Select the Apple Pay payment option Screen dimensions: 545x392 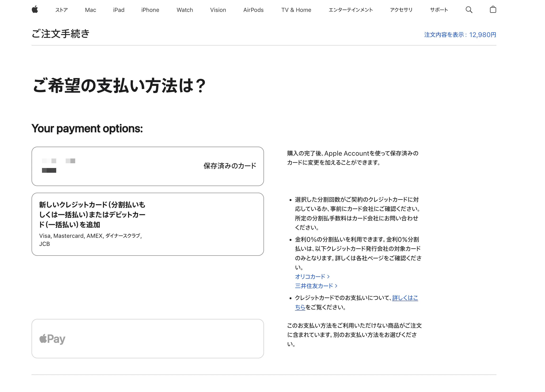[148, 338]
